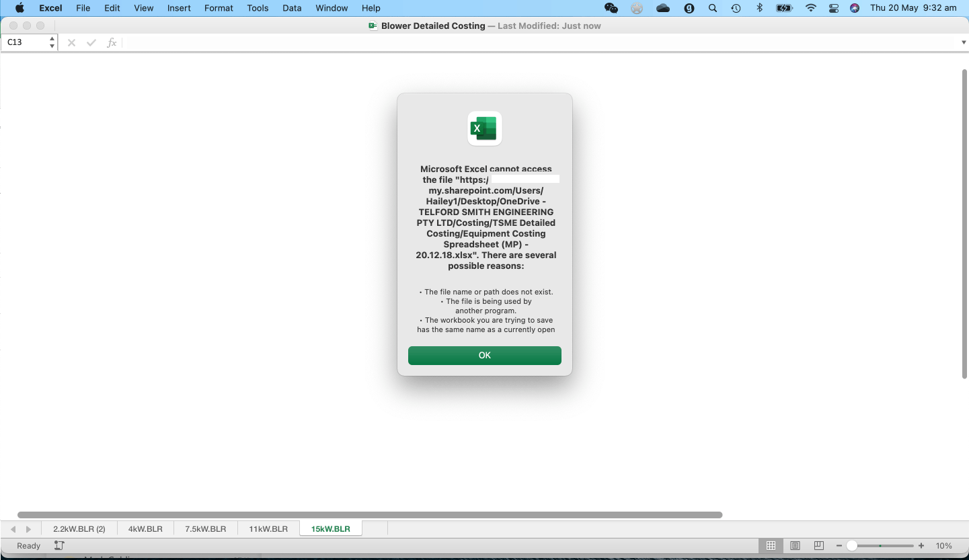Open Time Machine menu bar icon

pos(736,8)
